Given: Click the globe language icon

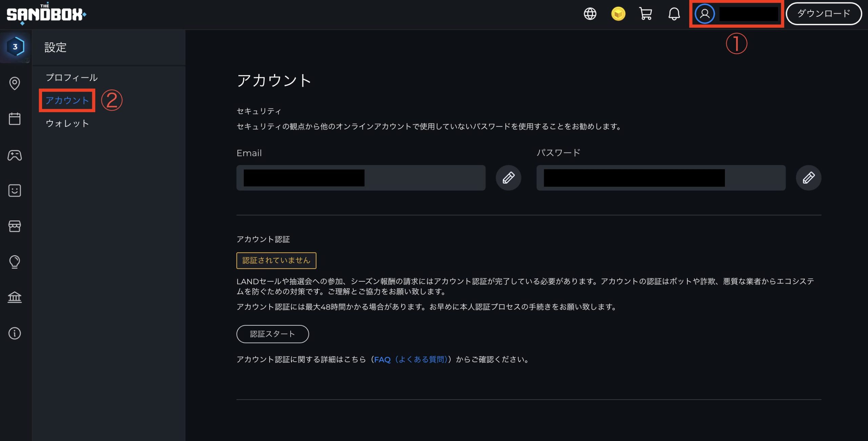Looking at the screenshot, I should (x=590, y=14).
